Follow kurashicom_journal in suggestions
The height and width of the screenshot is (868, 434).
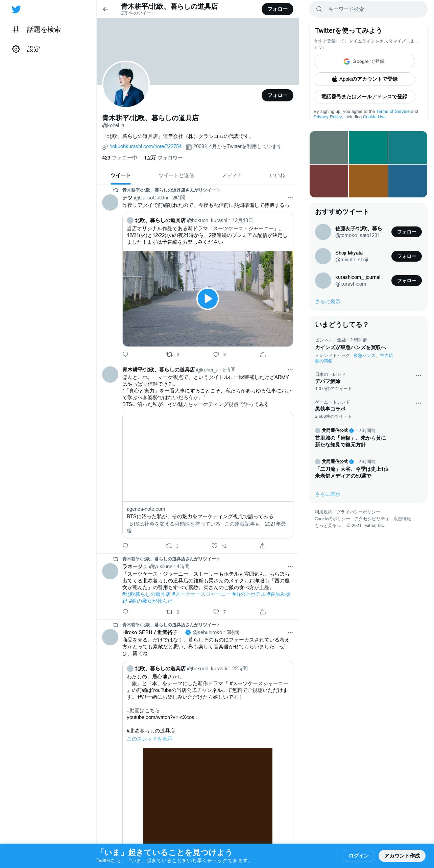[406, 281]
